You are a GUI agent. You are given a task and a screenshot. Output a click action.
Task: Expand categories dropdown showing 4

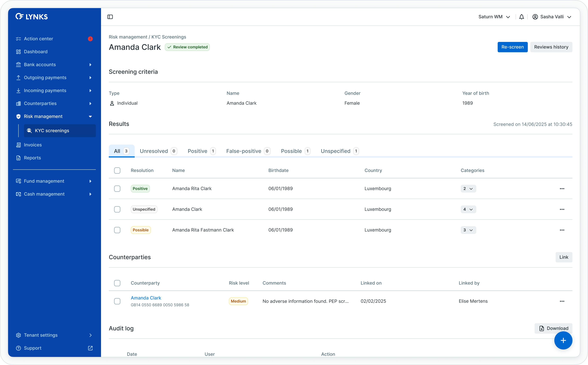click(x=468, y=209)
